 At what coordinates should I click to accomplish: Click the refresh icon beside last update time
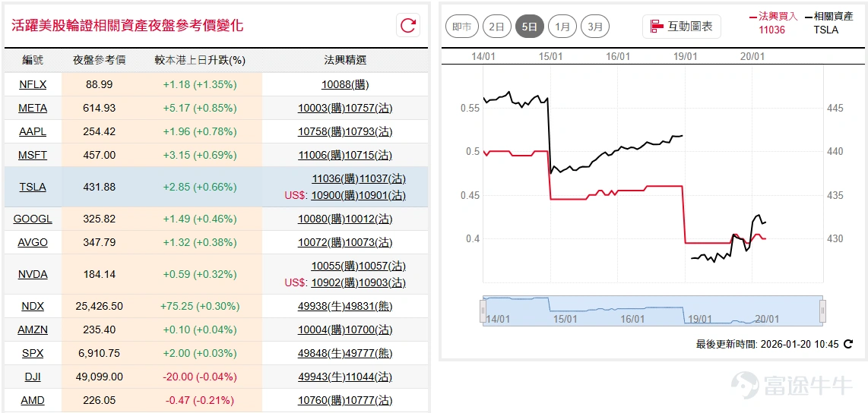[848, 344]
